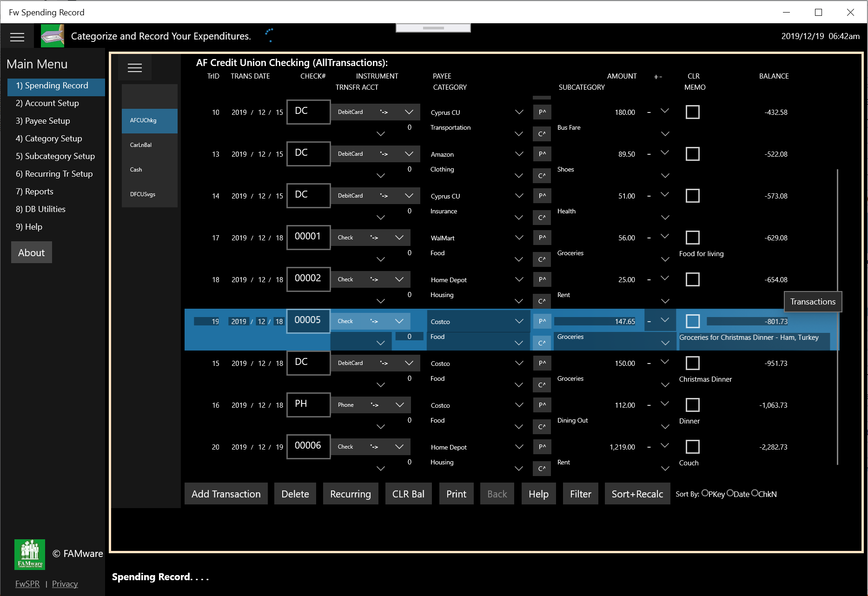Expand payee dropdown for Home Depot check 00006
This screenshot has height=596, width=868.
tap(519, 447)
